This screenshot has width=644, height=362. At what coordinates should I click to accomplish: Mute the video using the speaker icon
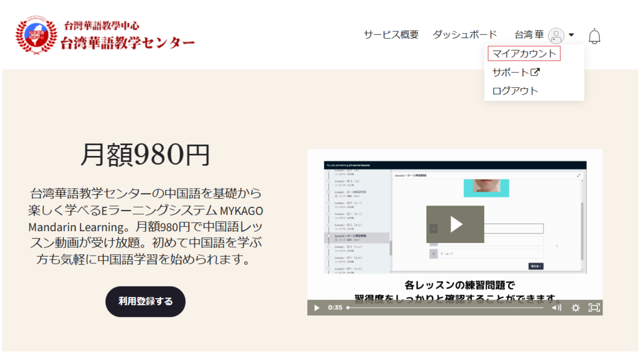click(556, 307)
